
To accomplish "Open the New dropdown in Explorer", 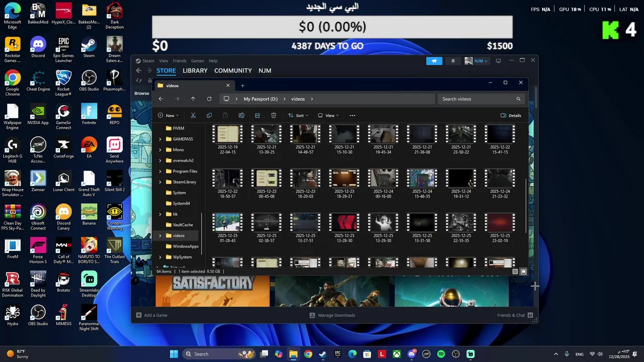I will (x=168, y=116).
